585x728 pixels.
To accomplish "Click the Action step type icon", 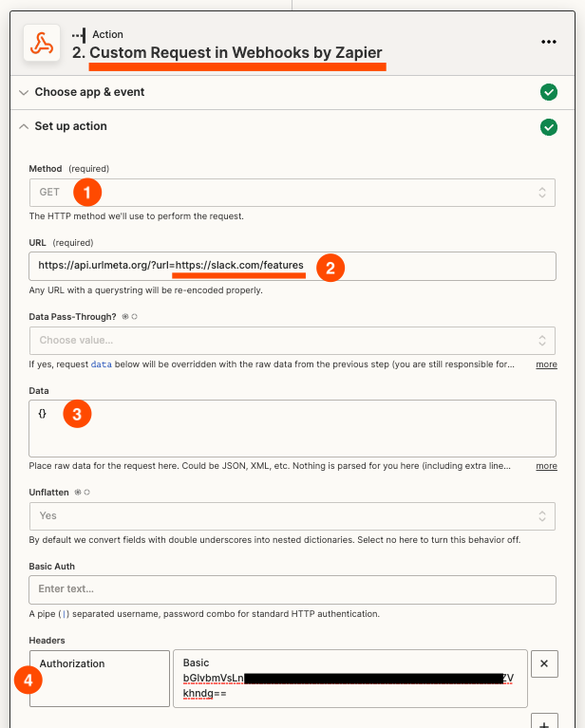I will tap(79, 35).
